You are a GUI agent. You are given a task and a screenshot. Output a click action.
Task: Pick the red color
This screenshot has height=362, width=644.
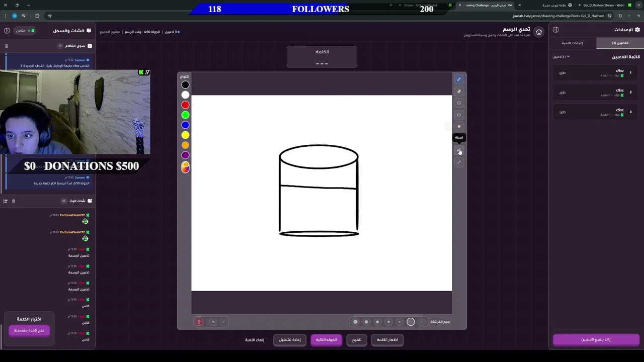click(185, 105)
